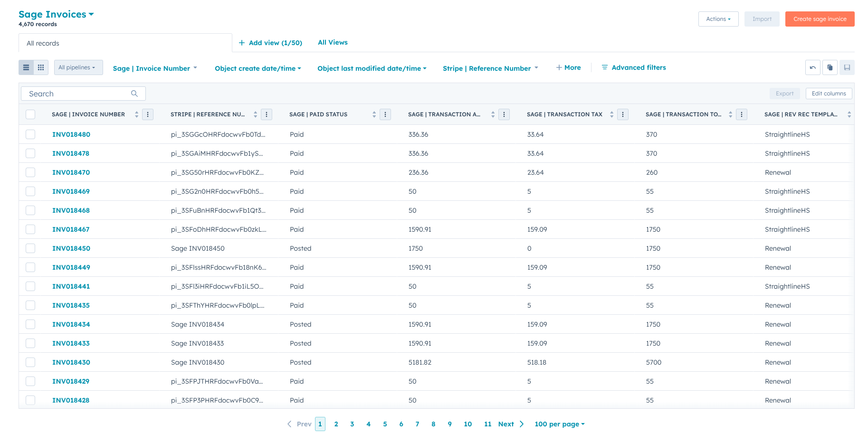868x433 pixels.
Task: Expand the Actions dropdown menu
Action: (718, 19)
